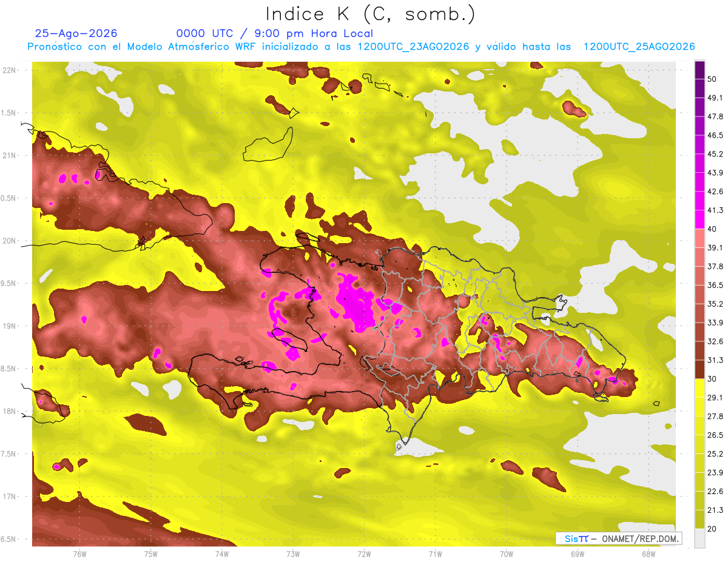This screenshot has width=728, height=562.
Task: Click the colorbar value "49.1"
Action: coord(715,98)
